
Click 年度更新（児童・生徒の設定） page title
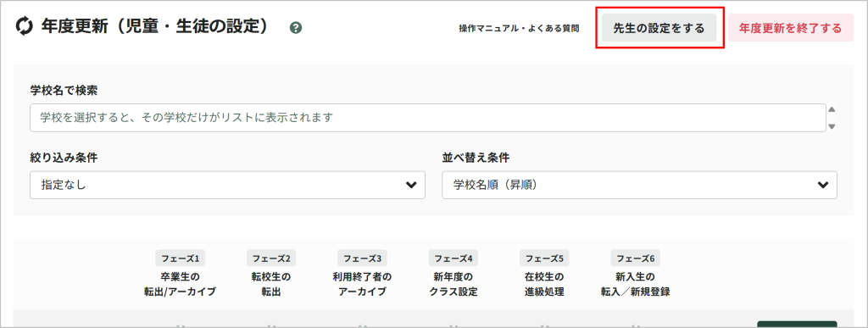coord(155,26)
